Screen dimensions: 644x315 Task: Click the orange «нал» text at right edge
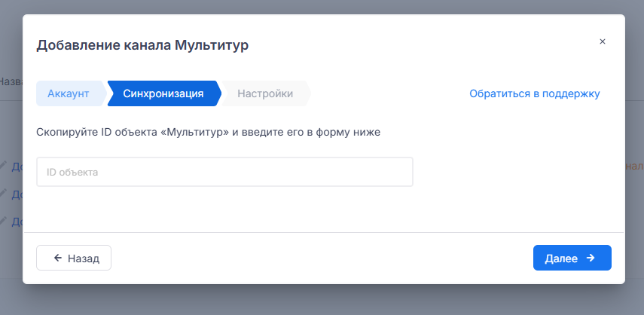pyautogui.click(x=633, y=166)
